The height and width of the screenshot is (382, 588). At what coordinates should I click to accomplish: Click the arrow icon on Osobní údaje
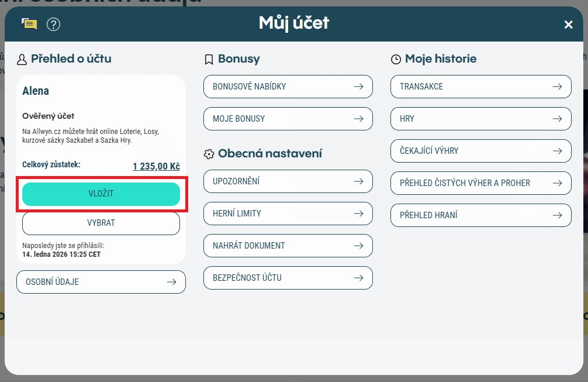(171, 282)
